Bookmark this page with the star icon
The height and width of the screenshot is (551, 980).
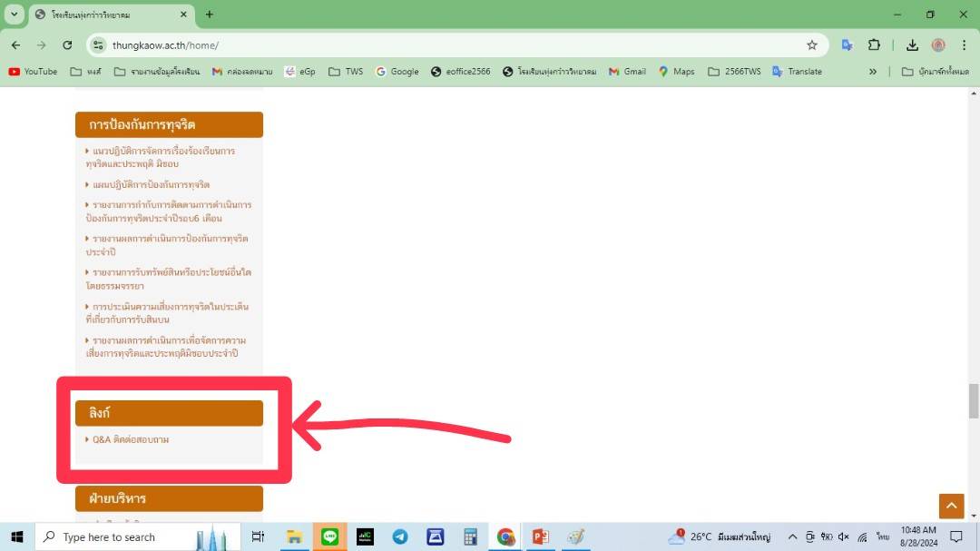(811, 44)
